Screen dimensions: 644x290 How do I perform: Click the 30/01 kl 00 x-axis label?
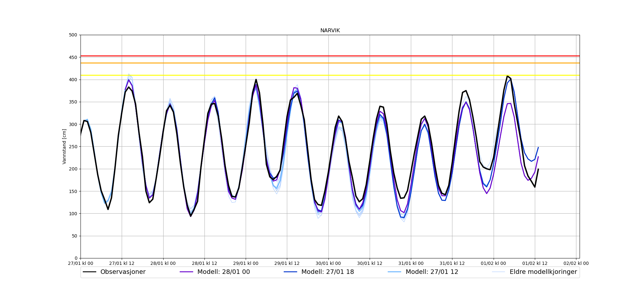click(328, 263)
